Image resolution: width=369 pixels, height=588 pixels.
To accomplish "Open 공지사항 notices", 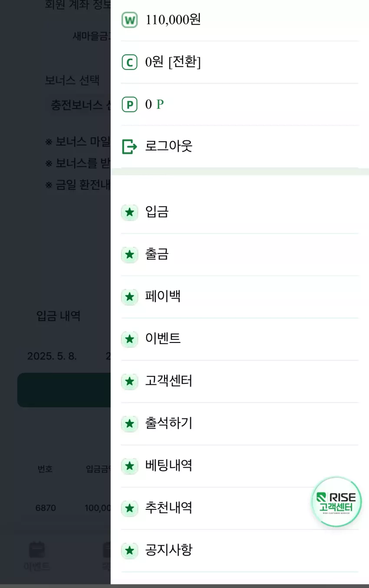I will tap(240, 551).
